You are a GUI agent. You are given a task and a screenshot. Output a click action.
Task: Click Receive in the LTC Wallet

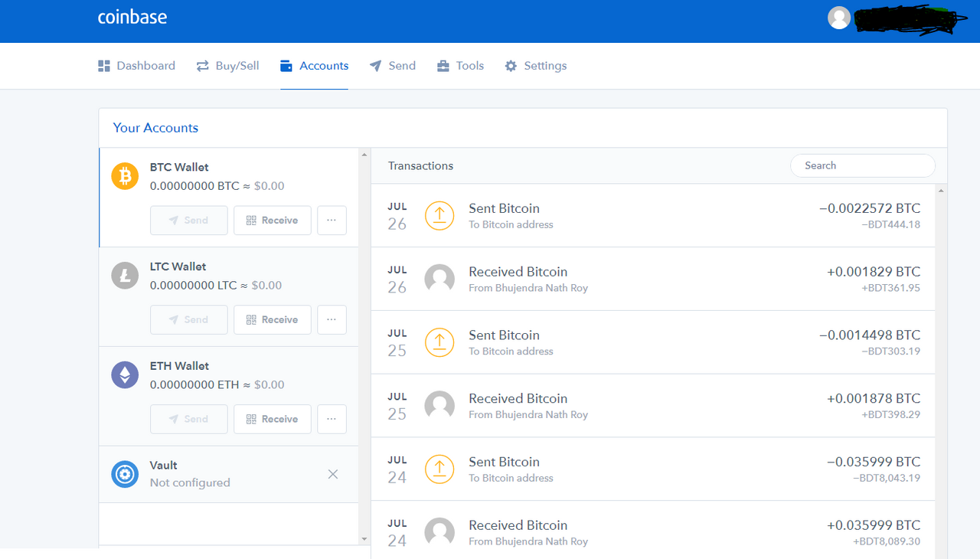(273, 320)
